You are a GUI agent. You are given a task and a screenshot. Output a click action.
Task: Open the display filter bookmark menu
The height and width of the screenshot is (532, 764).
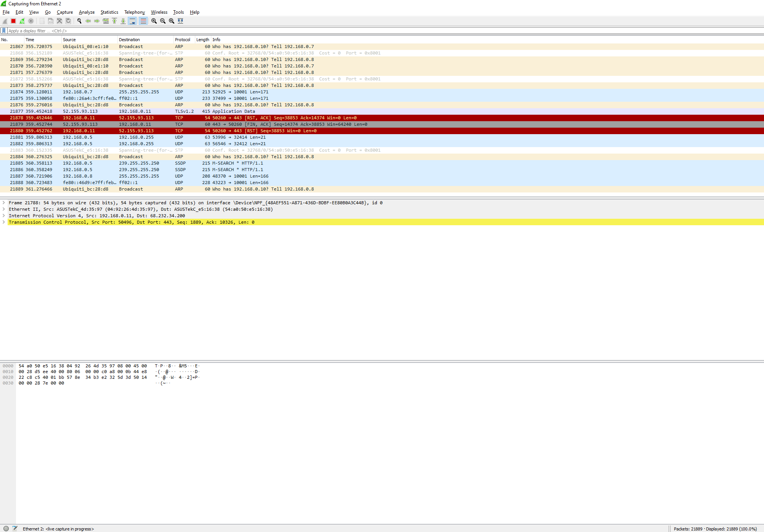coord(4,31)
